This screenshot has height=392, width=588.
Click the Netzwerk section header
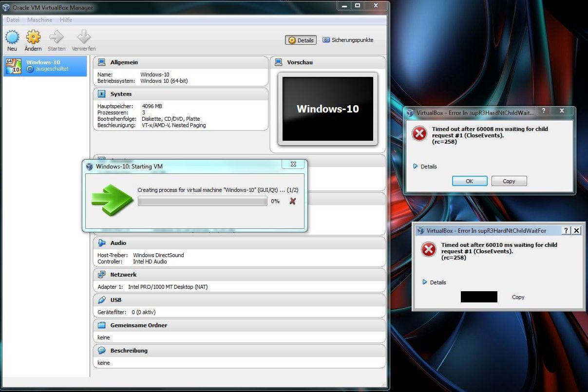tap(239, 275)
